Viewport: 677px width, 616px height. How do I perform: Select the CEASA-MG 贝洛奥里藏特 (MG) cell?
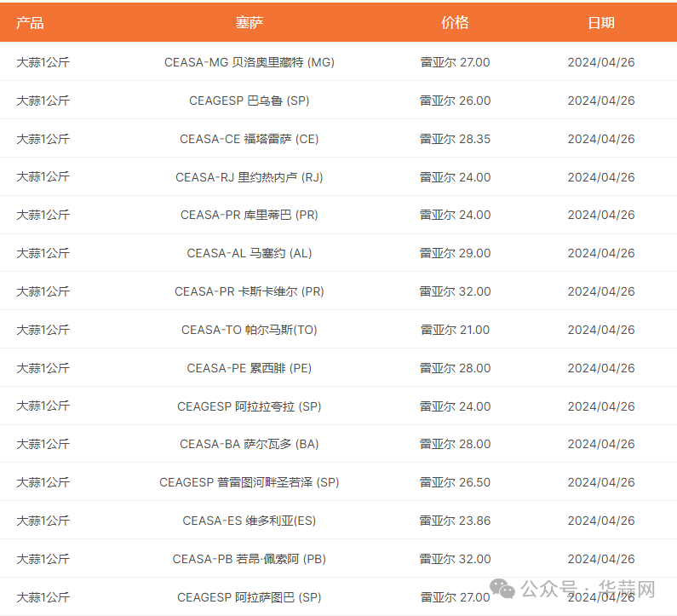click(x=249, y=62)
